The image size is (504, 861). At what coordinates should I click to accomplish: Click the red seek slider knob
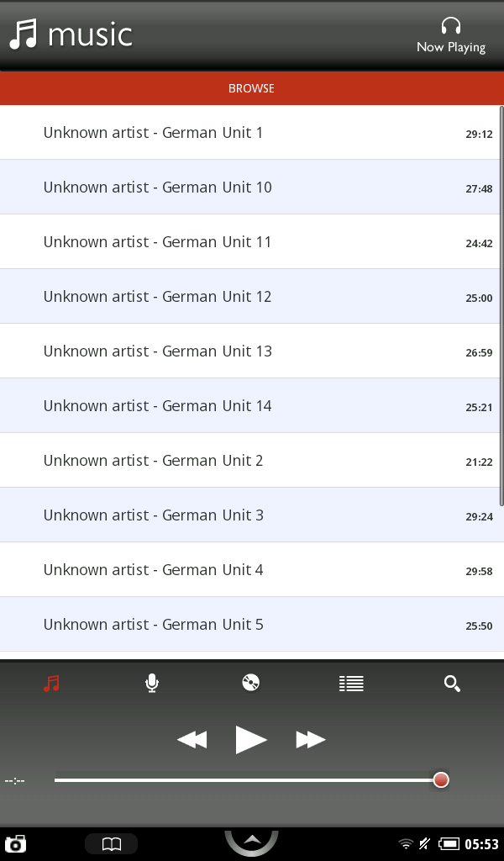[x=441, y=780]
